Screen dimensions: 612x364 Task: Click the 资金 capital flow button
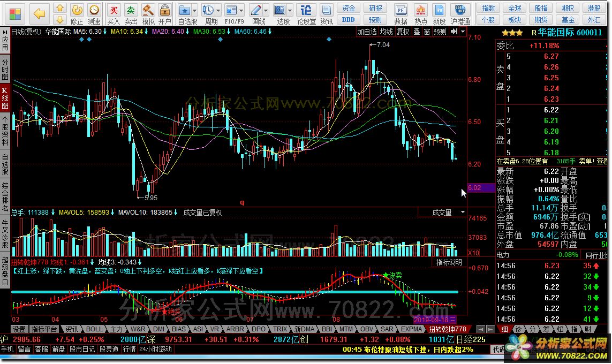pos(348,8)
